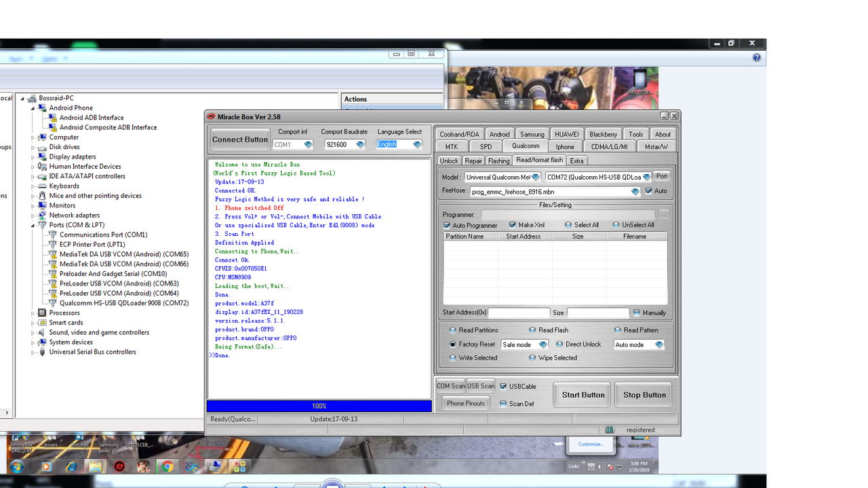
Task: Toggle the Make Xml checkbox
Action: 512,225
